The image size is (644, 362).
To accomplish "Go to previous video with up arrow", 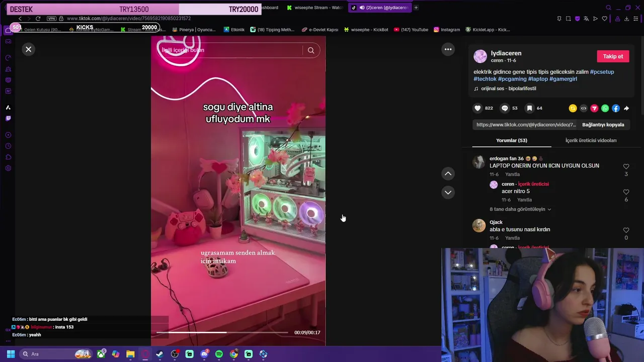I will coord(448,173).
